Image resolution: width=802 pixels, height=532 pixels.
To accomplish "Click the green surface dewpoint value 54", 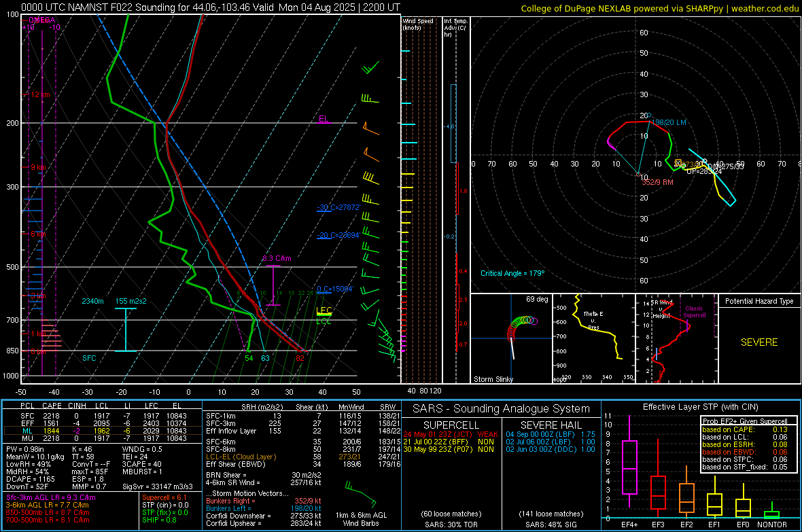I will 249,358.
